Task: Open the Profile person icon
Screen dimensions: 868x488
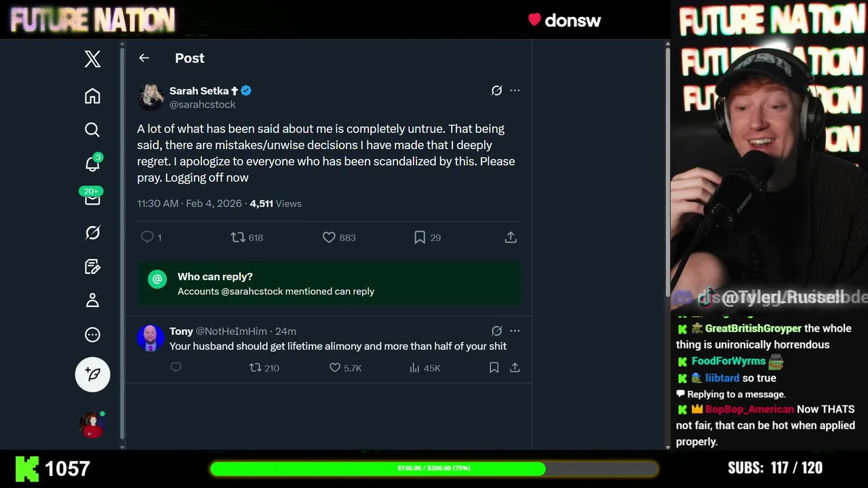Action: click(92, 300)
